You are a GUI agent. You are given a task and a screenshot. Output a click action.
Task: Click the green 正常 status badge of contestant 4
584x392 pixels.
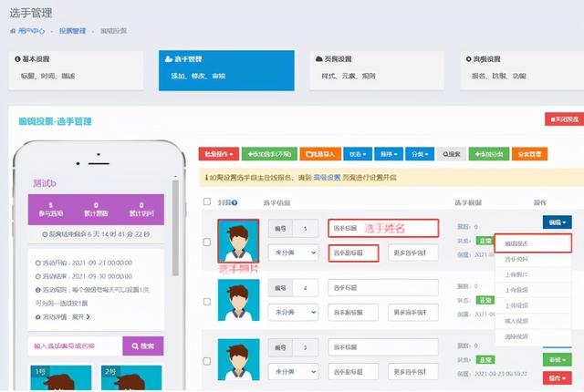click(x=485, y=300)
